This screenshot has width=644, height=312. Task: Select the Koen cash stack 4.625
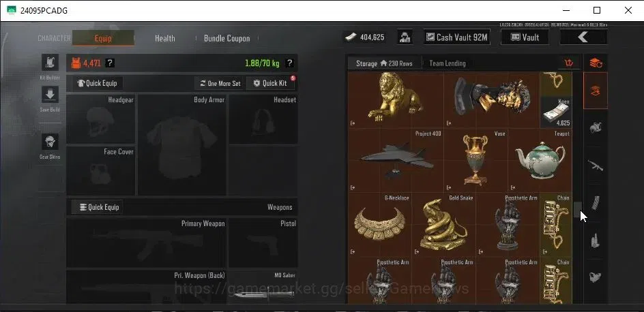[556, 112]
